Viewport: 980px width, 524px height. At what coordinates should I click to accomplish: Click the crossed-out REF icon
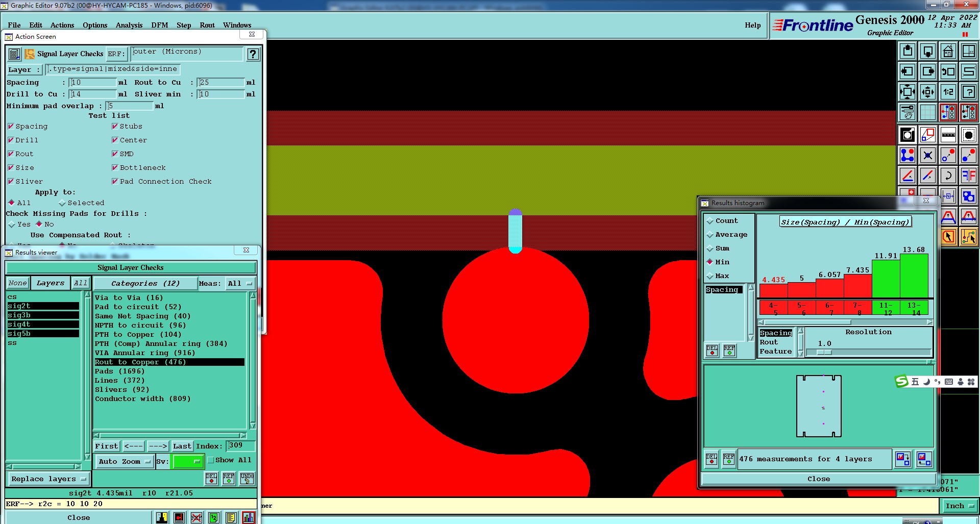tap(197, 517)
